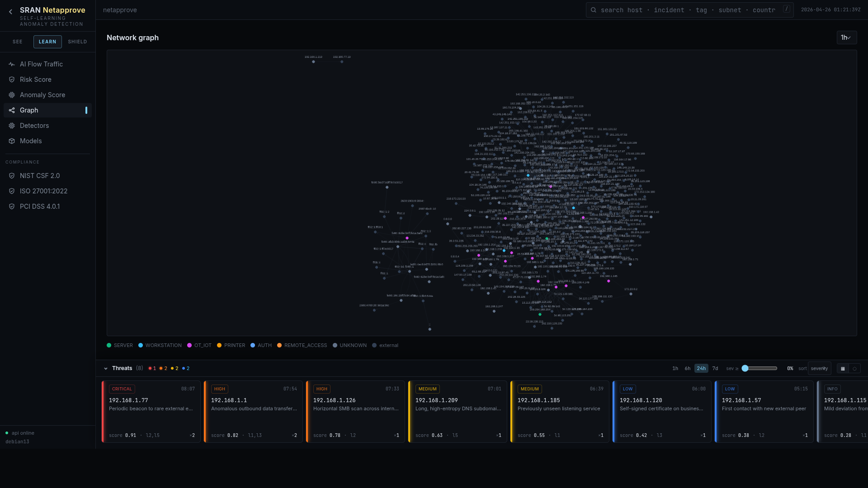Screen dimensions: 868x488
Task: Select the Graph share-node icon
Action: 12,110
